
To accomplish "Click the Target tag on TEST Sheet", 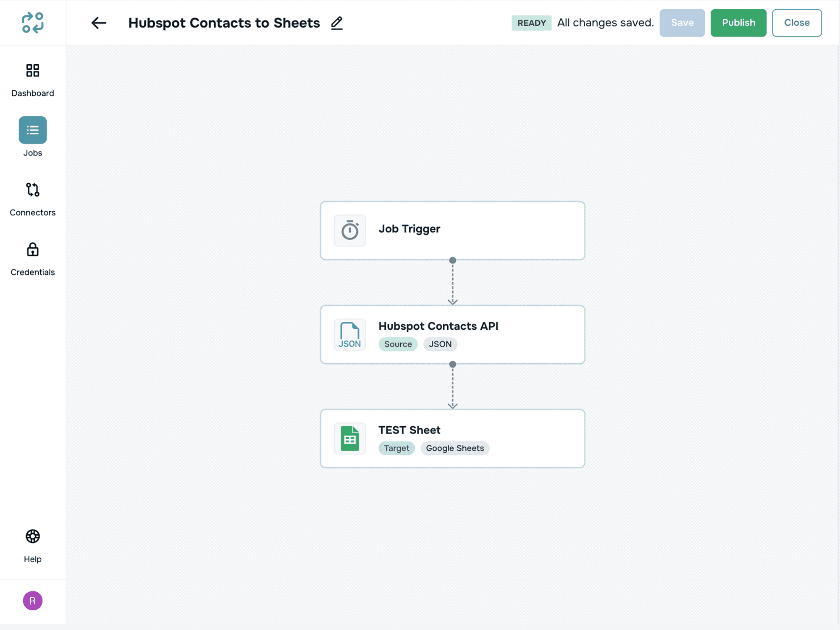I will click(x=397, y=448).
